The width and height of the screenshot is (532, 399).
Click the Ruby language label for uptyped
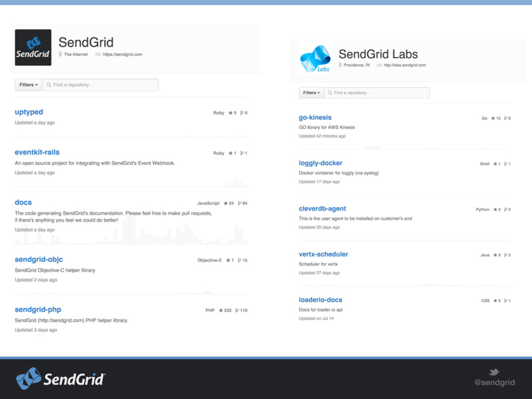click(219, 113)
